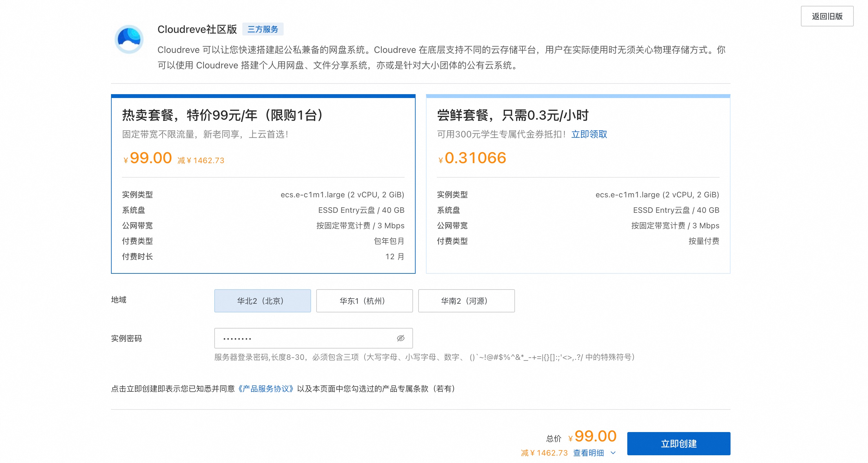Click the Cloudreve社区版 product title

pyautogui.click(x=197, y=29)
